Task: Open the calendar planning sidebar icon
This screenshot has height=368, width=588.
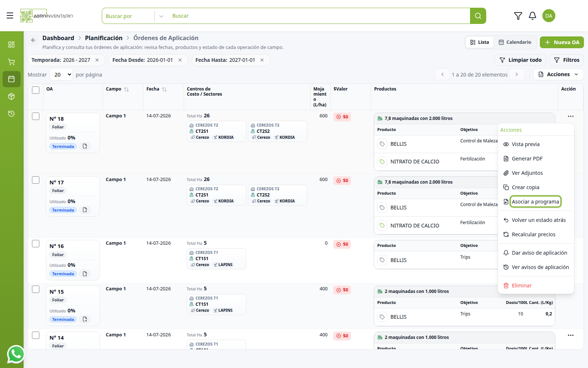Action: pyautogui.click(x=11, y=79)
